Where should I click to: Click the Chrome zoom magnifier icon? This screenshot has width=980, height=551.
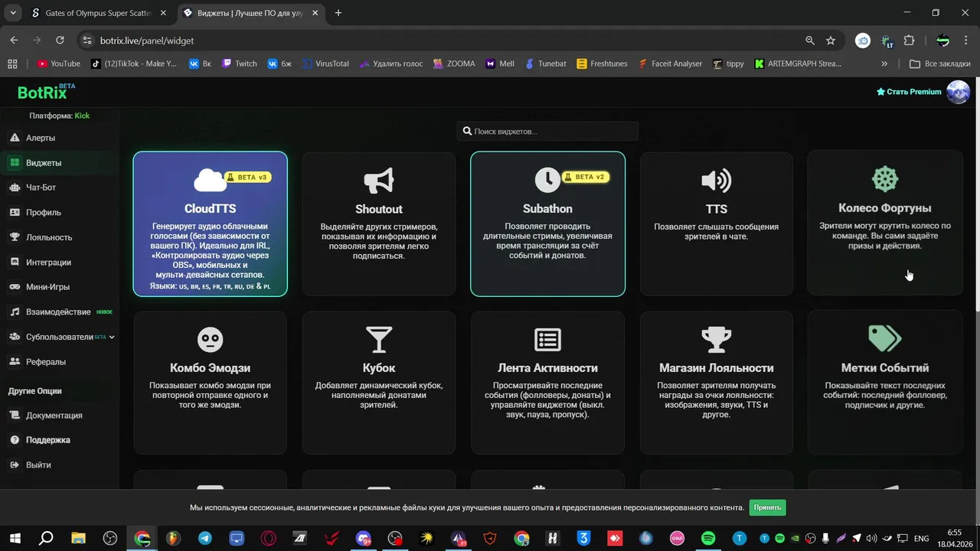click(810, 41)
